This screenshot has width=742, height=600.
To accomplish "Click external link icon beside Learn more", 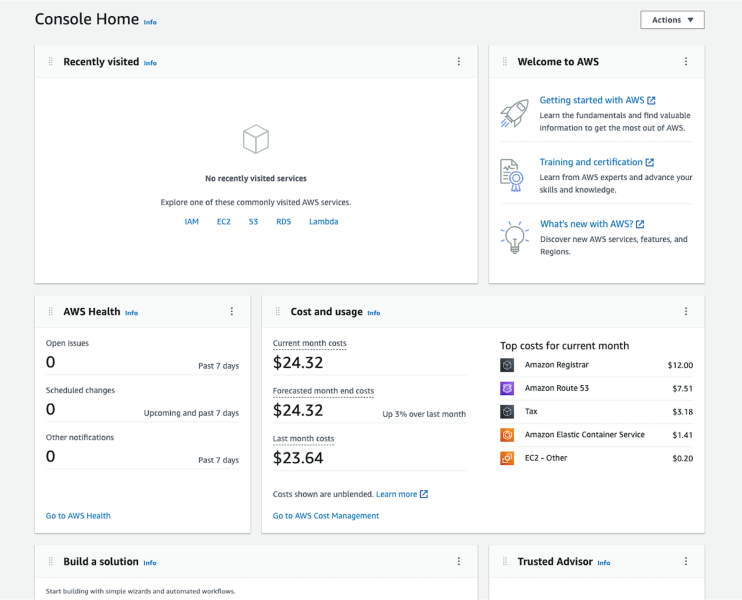I will 424,494.
